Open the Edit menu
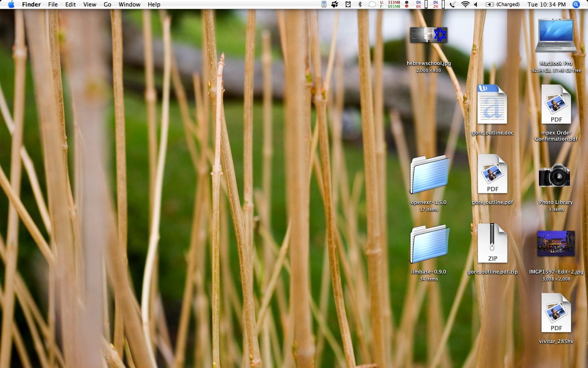This screenshot has width=588, height=368. click(x=71, y=4)
